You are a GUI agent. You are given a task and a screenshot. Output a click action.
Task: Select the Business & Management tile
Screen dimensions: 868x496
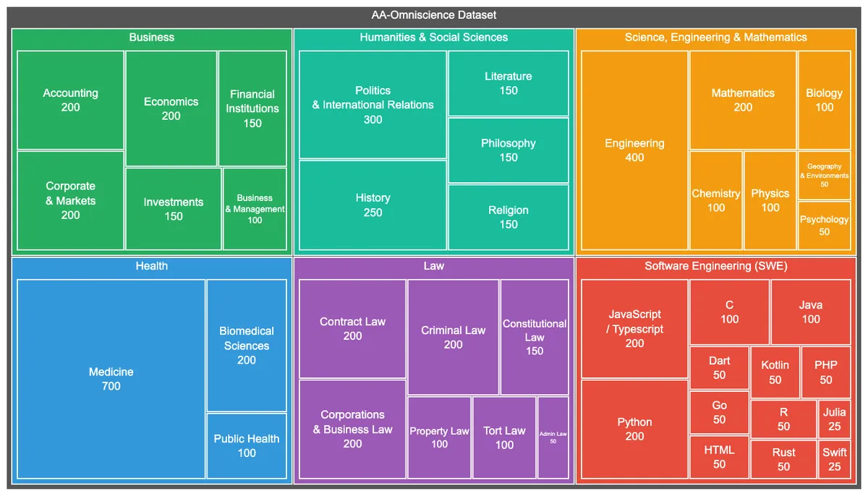[x=255, y=209]
